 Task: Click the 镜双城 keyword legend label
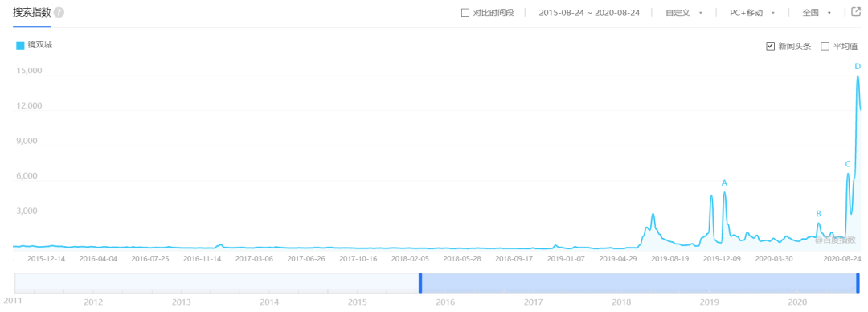[x=40, y=46]
